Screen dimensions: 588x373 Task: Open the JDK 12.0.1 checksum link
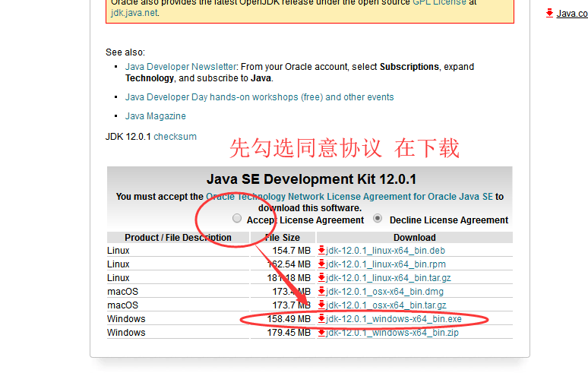pos(175,137)
